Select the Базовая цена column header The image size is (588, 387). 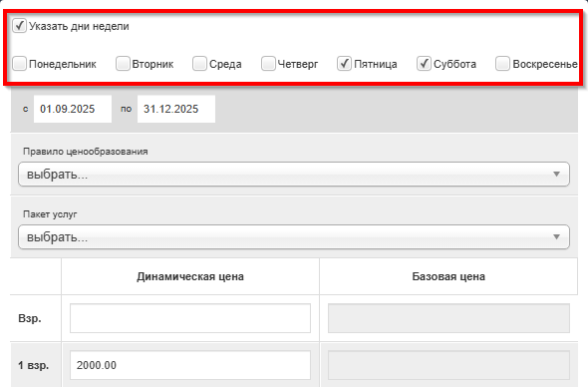(448, 276)
